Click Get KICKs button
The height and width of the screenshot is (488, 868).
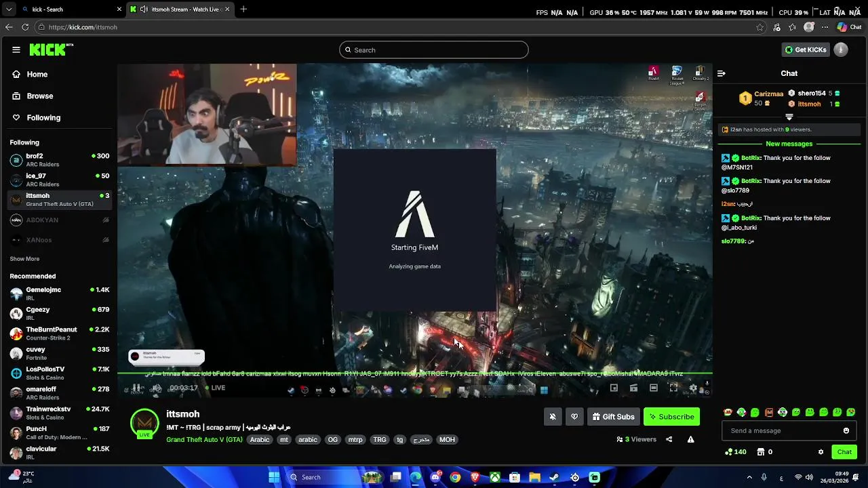tap(805, 49)
